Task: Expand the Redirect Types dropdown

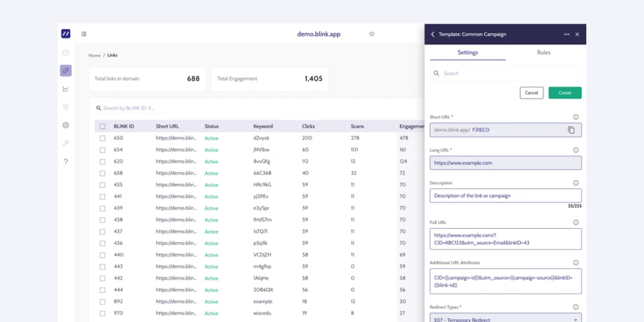Action: pos(505,318)
